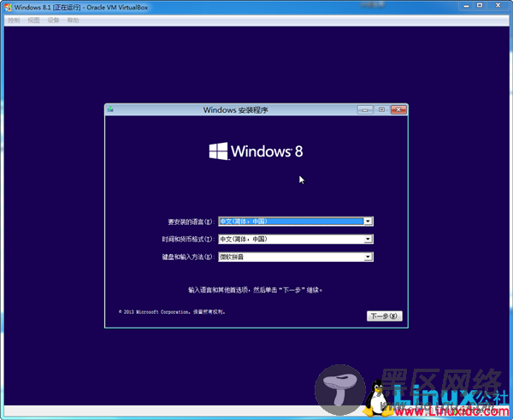
Task: Open the 帮助 menu in VirtualBox
Action: 73,21
